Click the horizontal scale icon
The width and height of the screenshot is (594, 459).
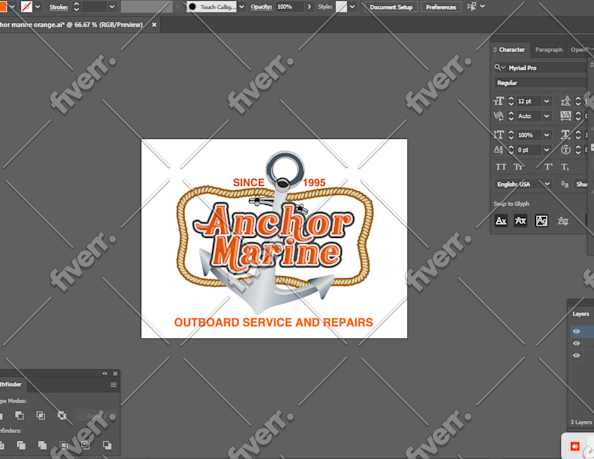[x=566, y=135]
